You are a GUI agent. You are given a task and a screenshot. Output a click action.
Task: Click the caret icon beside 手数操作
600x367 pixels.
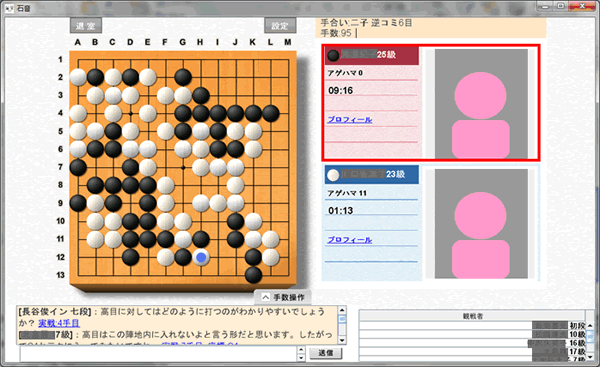click(x=265, y=297)
